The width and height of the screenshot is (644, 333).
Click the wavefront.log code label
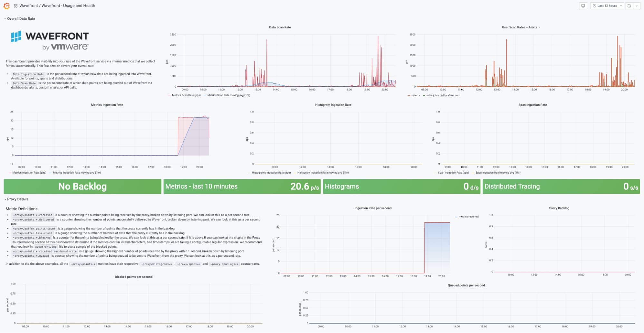45,247
